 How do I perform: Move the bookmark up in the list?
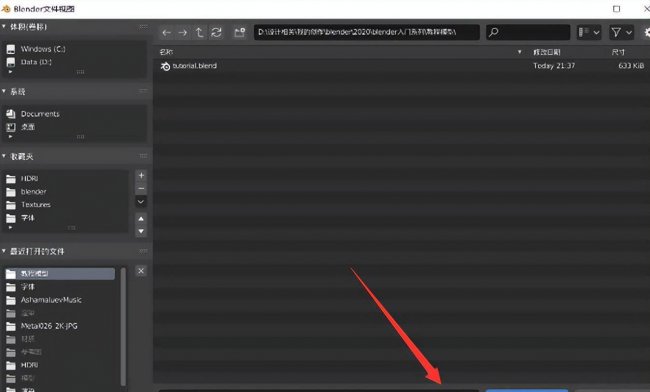[141, 219]
